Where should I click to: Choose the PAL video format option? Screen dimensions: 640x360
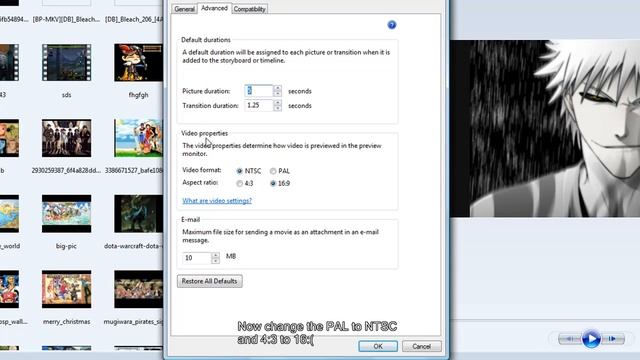click(273, 171)
